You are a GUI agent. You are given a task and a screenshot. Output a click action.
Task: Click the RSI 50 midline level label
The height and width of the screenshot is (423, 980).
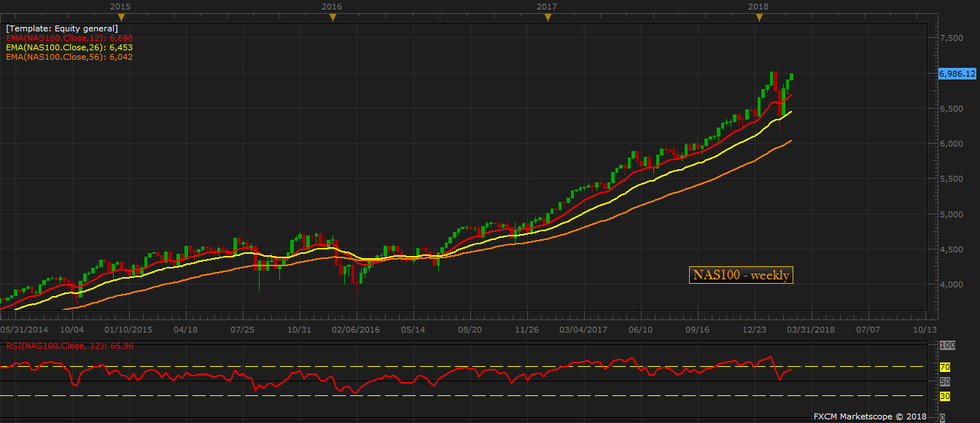tap(945, 381)
